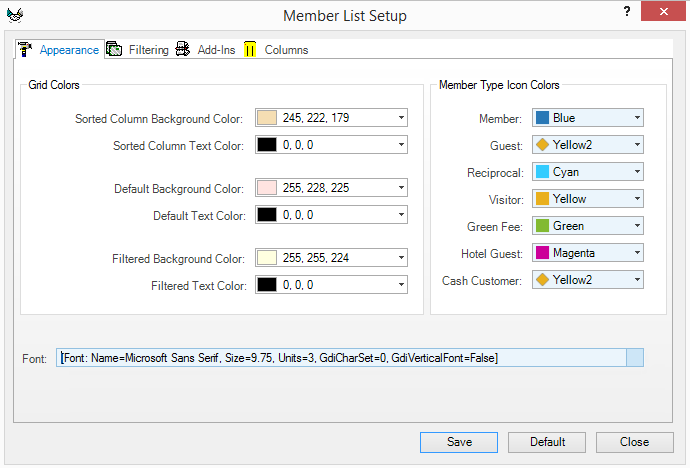Open the Member icon color dropdown
Viewport: 690px width, 468px height.
click(x=636, y=118)
